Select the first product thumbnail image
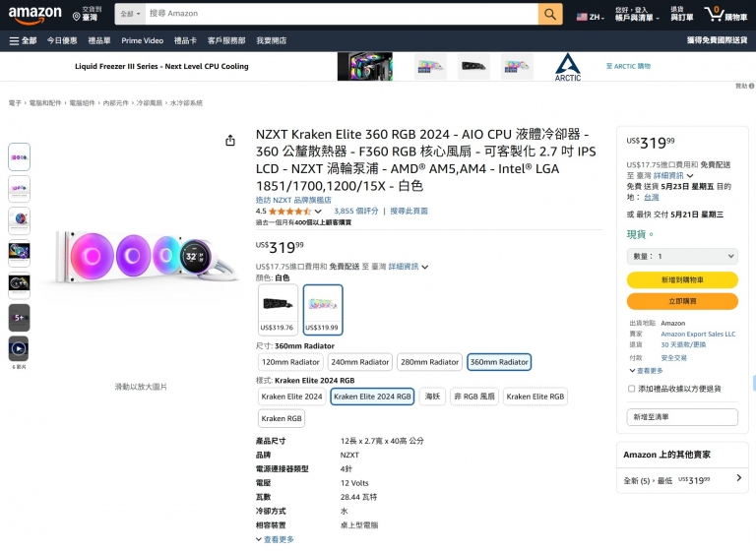This screenshot has height=551, width=756. click(20, 156)
